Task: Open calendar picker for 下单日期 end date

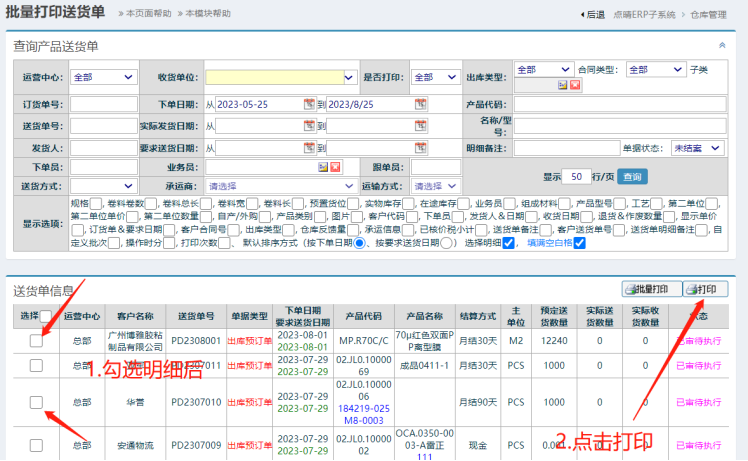Action: [x=419, y=104]
